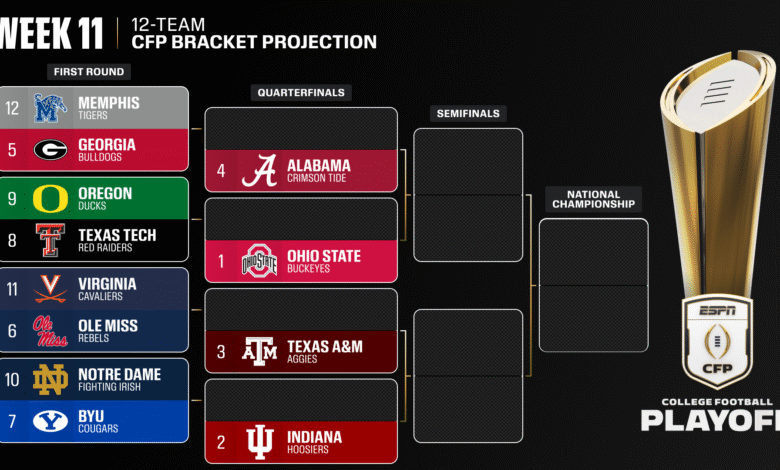Click the Ohio State Buckeyes logo
The width and height of the screenshot is (780, 470).
click(x=259, y=261)
